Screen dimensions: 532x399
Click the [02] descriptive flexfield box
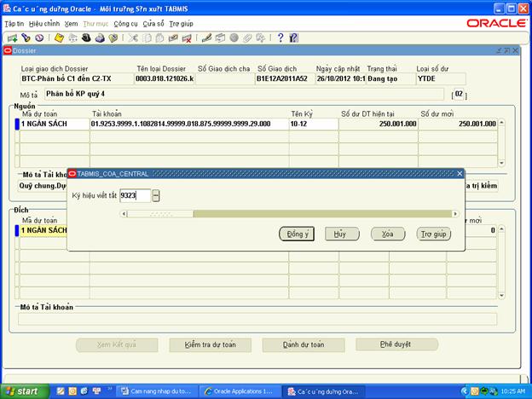click(x=459, y=94)
